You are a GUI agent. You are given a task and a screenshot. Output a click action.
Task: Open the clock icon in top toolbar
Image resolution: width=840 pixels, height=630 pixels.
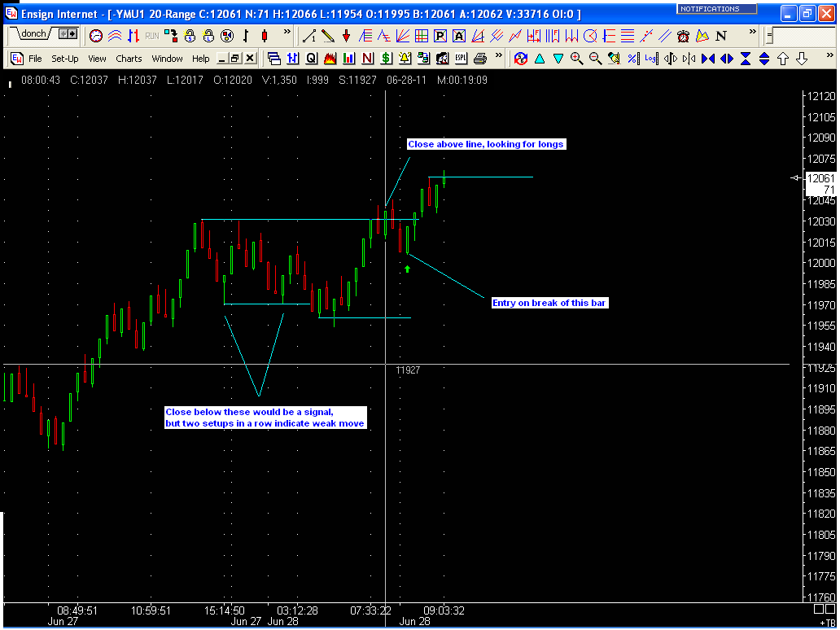click(x=96, y=36)
